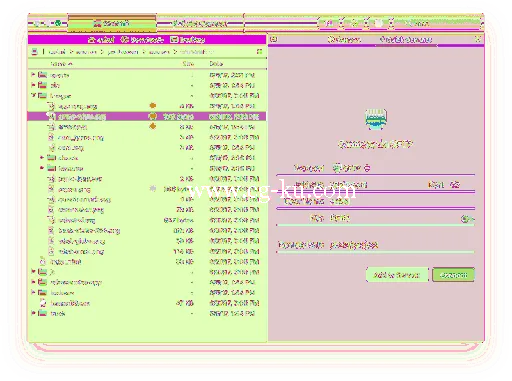Click the index.html file icon
This screenshot has height=381, width=512.
[x=42, y=261]
